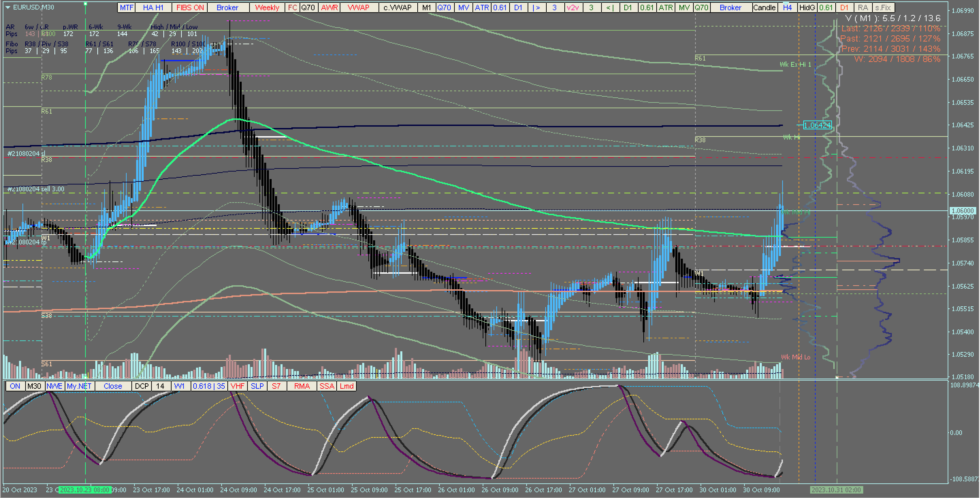980x498 pixels.
Task: Toggle the FIBS ON button
Action: (190, 7)
